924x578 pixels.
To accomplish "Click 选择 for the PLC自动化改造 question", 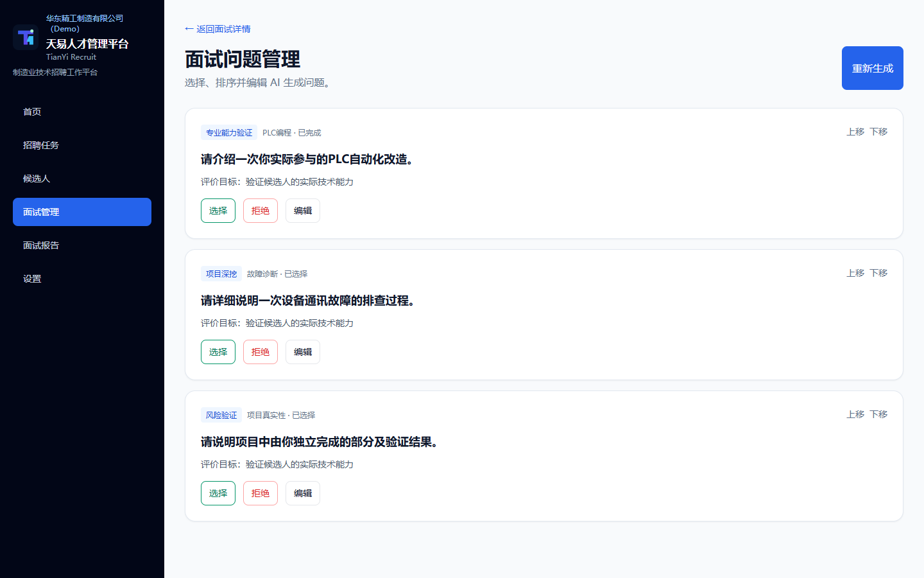I will (x=218, y=211).
